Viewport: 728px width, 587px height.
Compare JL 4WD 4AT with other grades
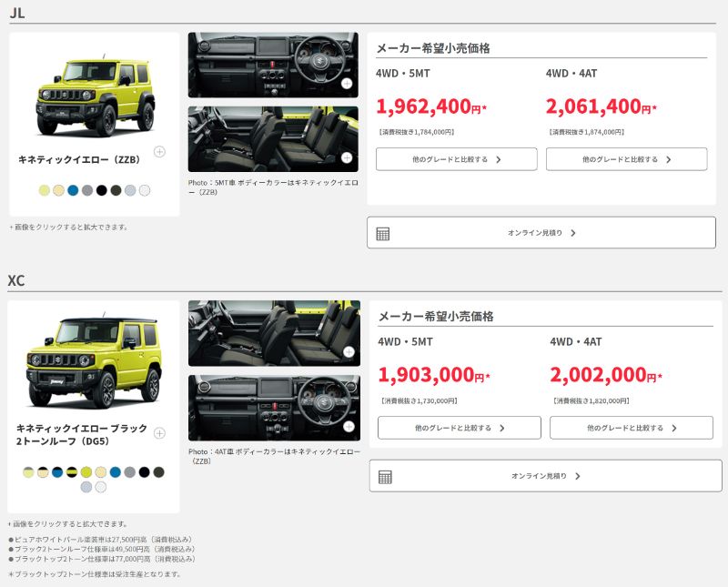(x=626, y=159)
